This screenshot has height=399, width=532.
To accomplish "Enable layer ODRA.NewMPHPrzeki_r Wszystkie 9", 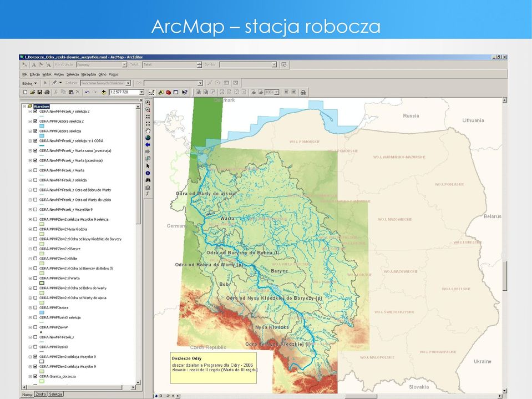I will point(36,209).
